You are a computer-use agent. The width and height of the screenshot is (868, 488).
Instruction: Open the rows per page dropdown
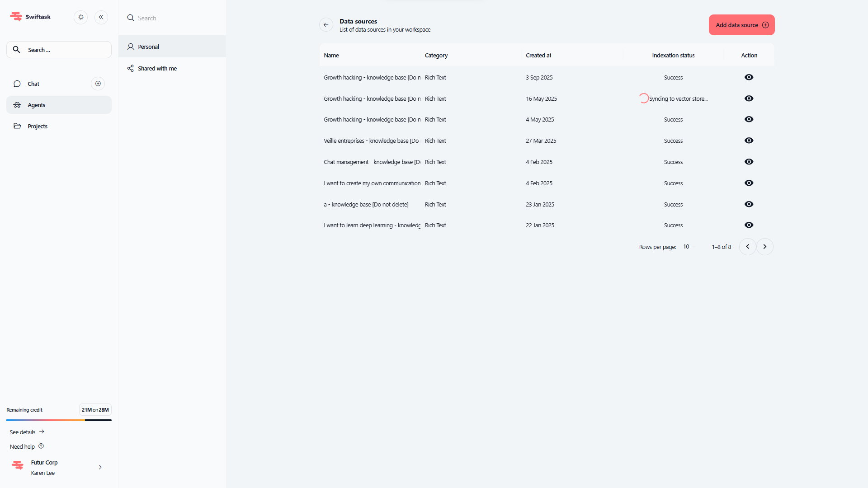(689, 247)
